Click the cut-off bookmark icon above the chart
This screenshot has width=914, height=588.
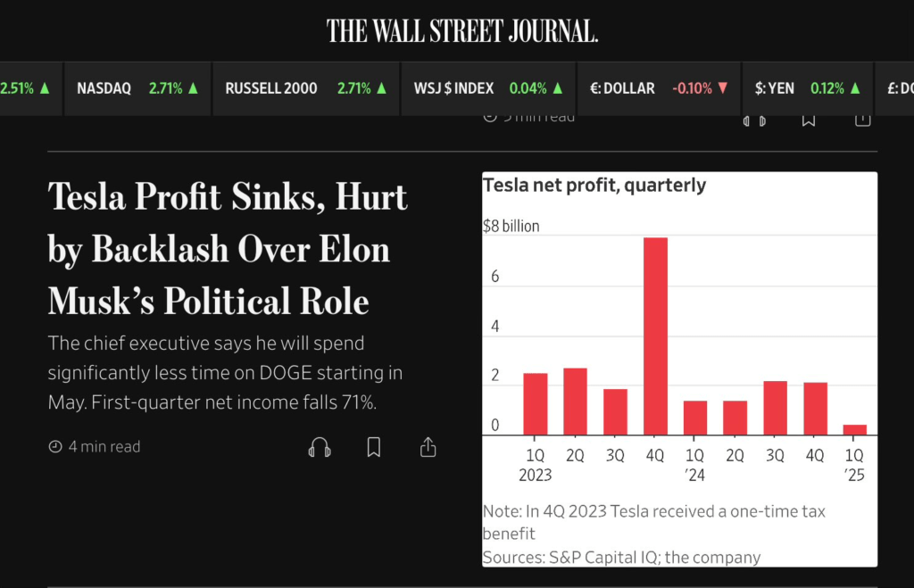[x=809, y=120]
